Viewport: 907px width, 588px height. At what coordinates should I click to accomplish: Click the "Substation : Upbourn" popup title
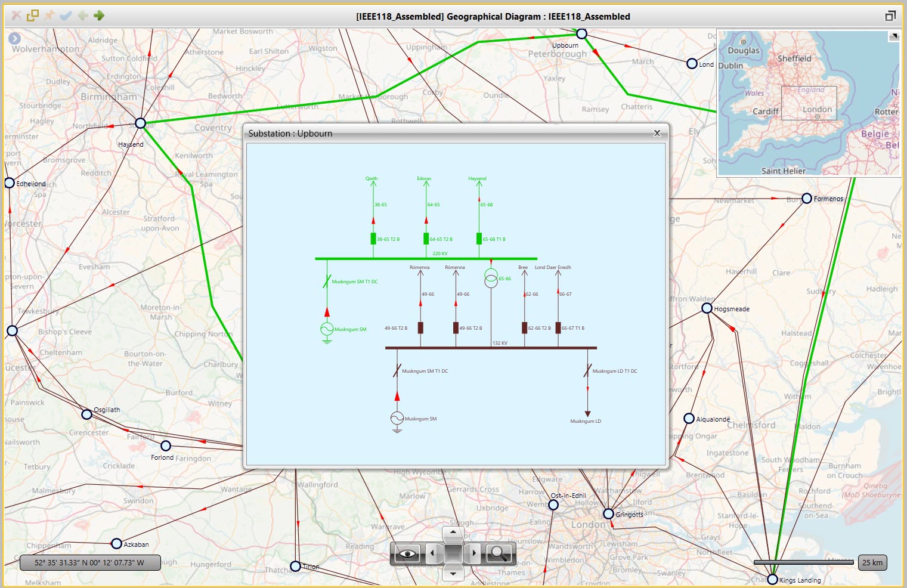coord(290,133)
